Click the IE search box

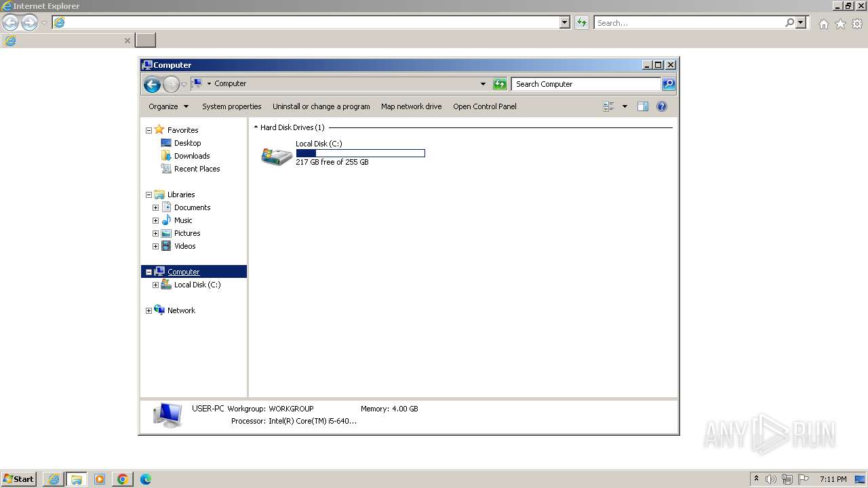point(690,22)
